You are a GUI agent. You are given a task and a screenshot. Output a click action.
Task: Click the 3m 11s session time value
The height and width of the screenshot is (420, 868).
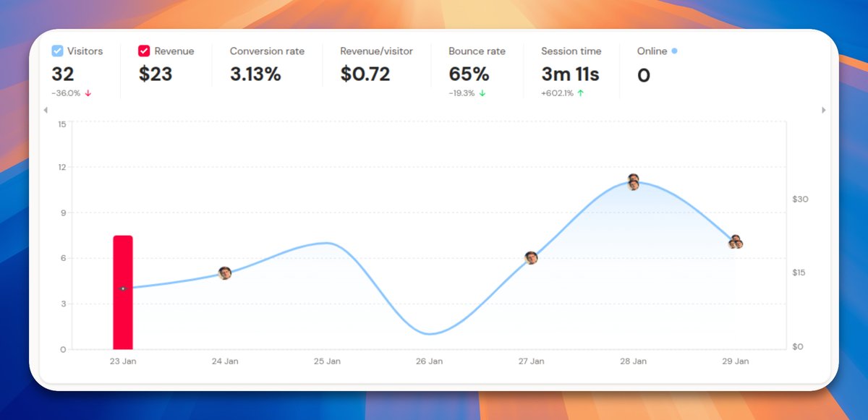point(570,74)
